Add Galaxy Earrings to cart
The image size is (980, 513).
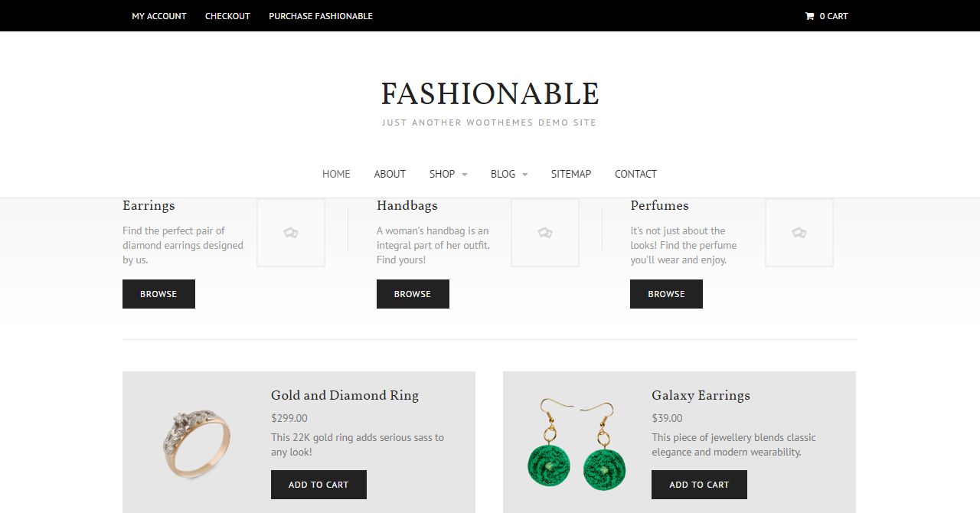coord(699,485)
